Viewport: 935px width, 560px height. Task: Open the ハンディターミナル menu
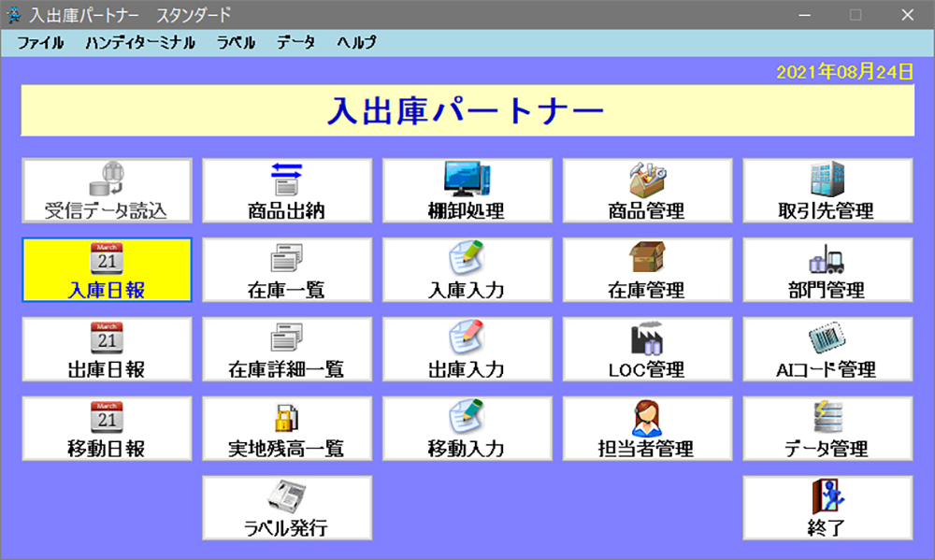click(140, 43)
